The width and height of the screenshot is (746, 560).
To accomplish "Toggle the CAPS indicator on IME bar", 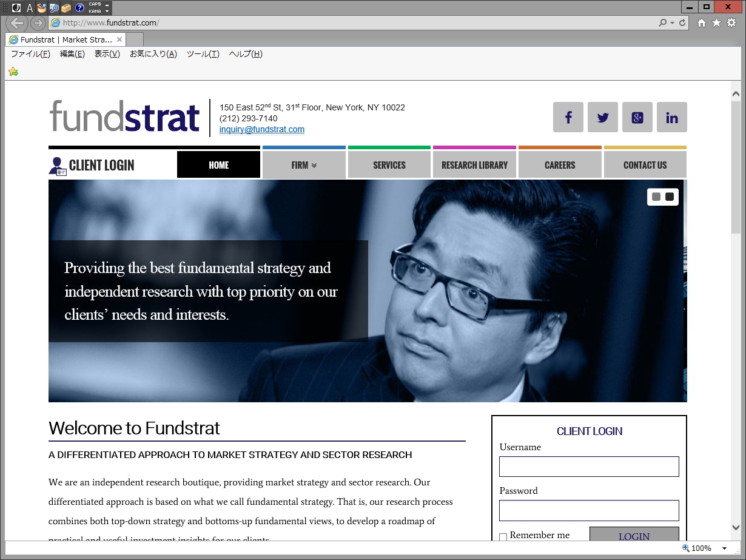I will pos(95,4).
